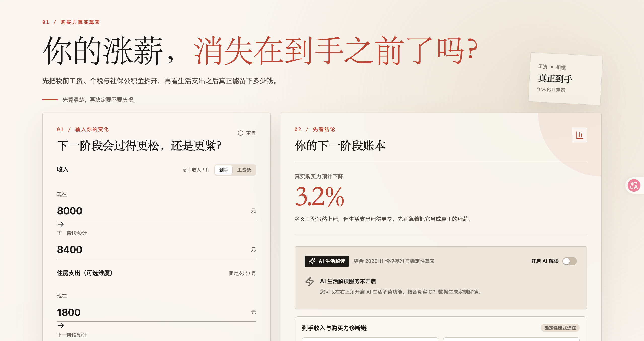Click the 到手收入 / 月 label

196,170
